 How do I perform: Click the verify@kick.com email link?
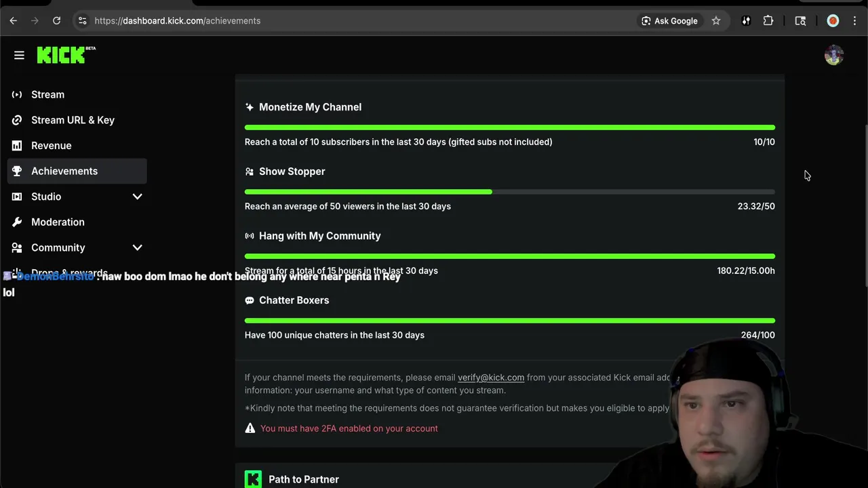[x=491, y=378]
